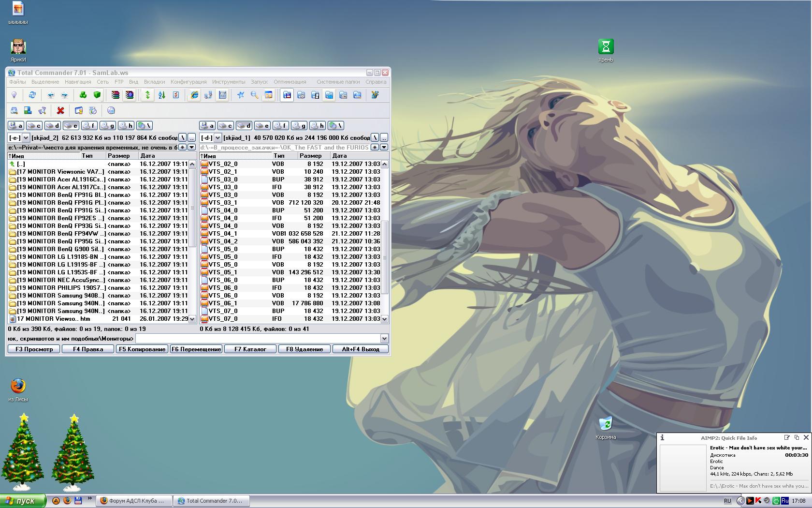812x508 pixels.
Task: Select drive f button in left panel
Action: [89, 126]
